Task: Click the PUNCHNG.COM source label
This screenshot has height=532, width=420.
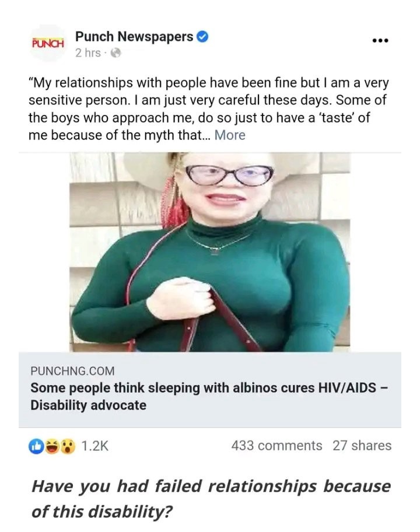Action: (72, 371)
